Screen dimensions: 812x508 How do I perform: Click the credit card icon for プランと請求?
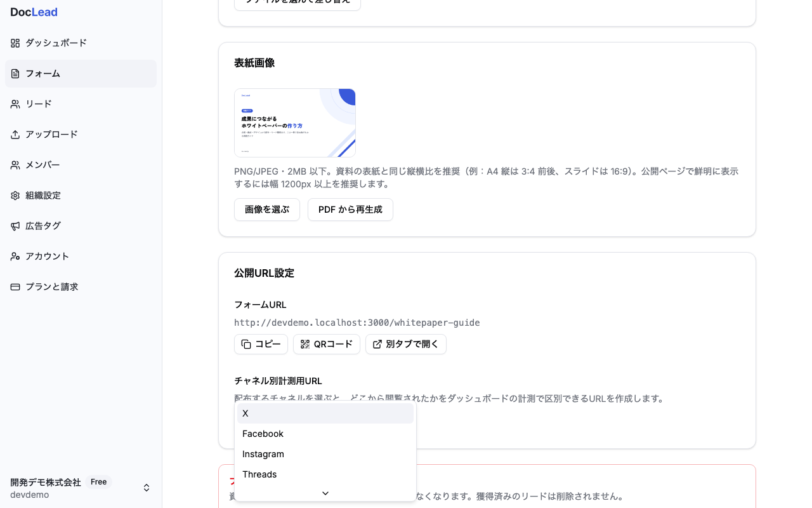[15, 287]
